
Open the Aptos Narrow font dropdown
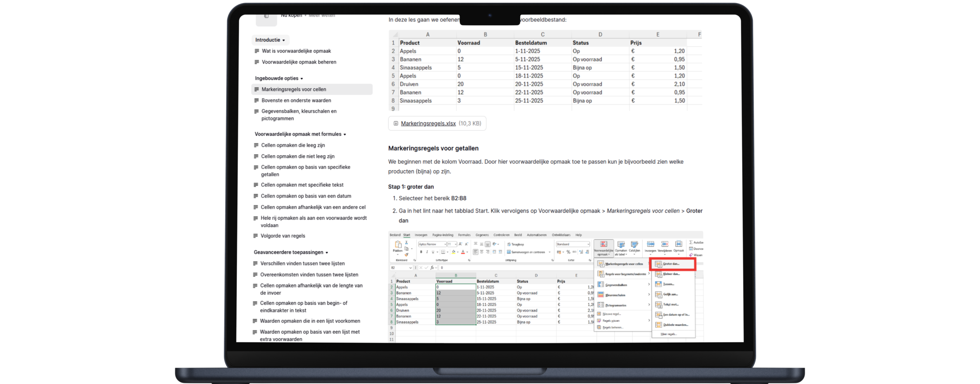point(445,244)
